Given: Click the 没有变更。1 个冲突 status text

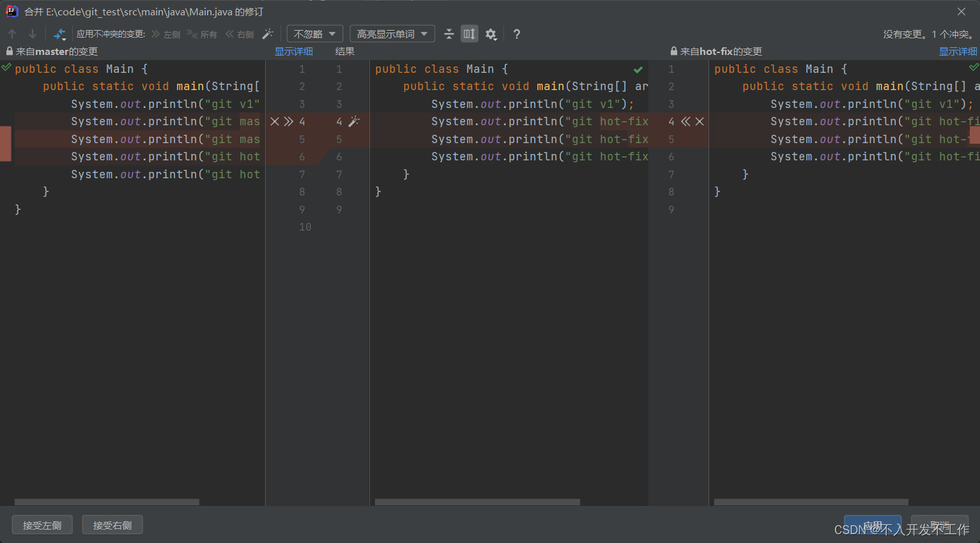Looking at the screenshot, I should pyautogui.click(x=929, y=34).
